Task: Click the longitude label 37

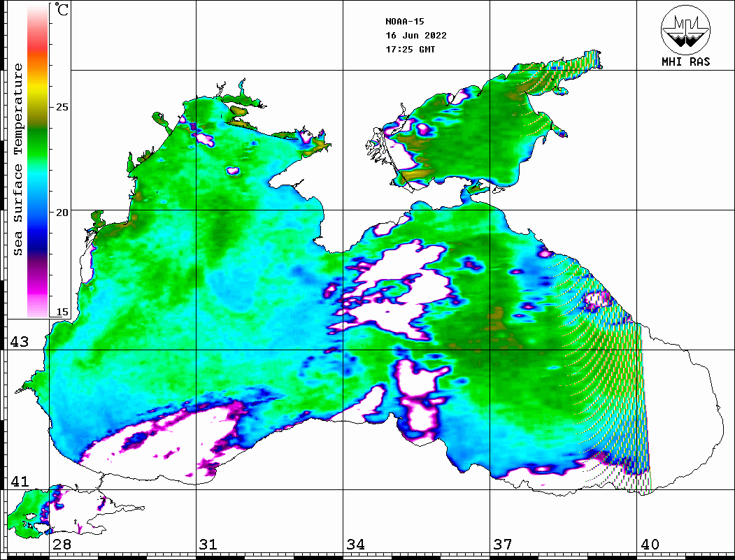Action: (503, 545)
